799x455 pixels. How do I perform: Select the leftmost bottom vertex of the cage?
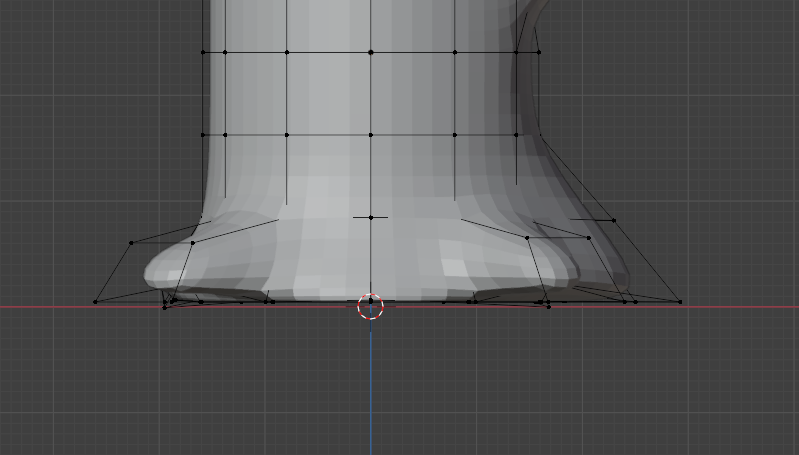(95, 301)
